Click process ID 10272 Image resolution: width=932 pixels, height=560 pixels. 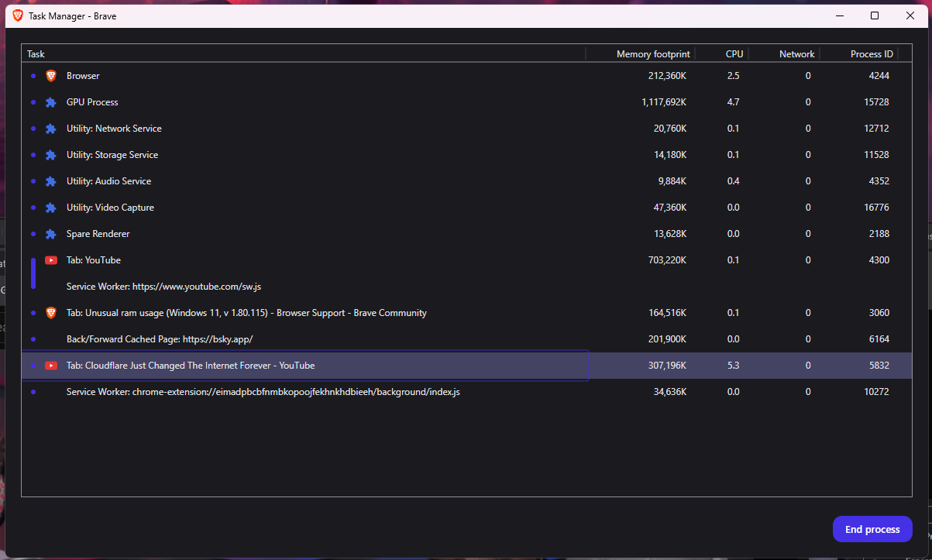(876, 392)
